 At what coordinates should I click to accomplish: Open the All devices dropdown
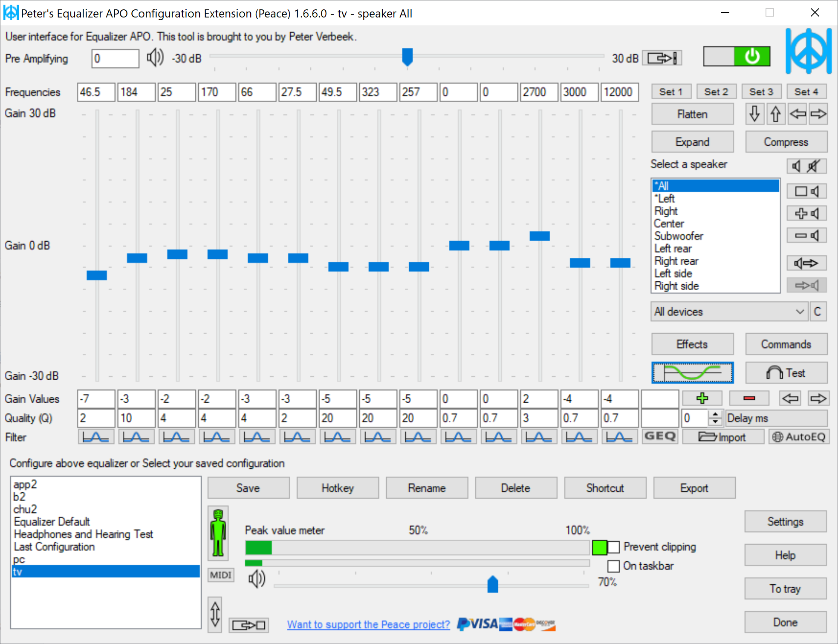coord(729,312)
